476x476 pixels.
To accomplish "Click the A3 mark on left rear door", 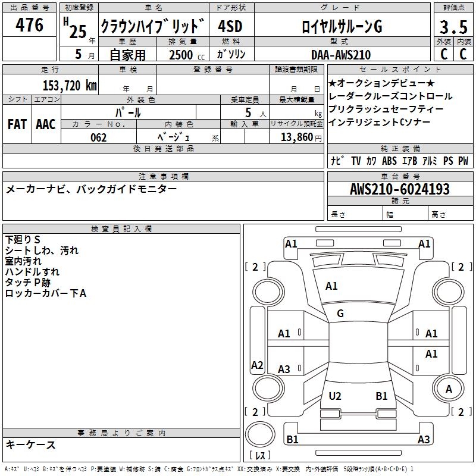I will click(x=284, y=369).
